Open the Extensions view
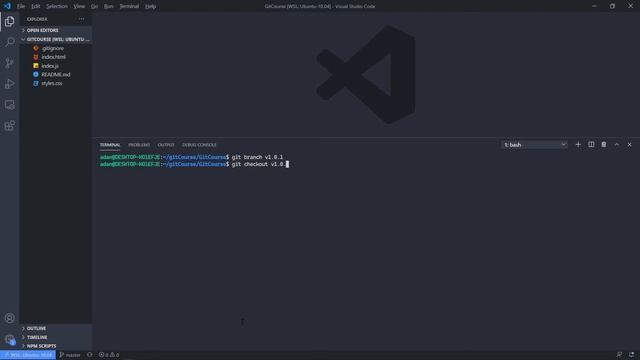Viewport: 640px width, 360px height. tap(9, 125)
